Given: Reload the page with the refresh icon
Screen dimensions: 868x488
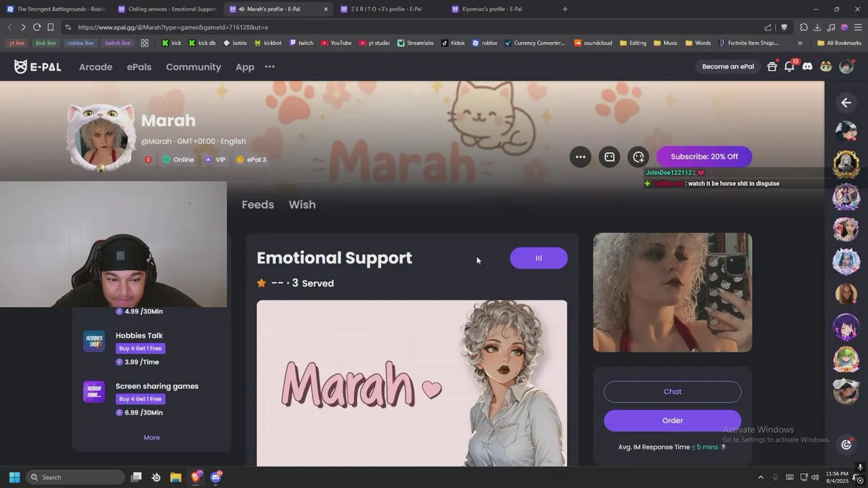Looking at the screenshot, I should coord(37,27).
